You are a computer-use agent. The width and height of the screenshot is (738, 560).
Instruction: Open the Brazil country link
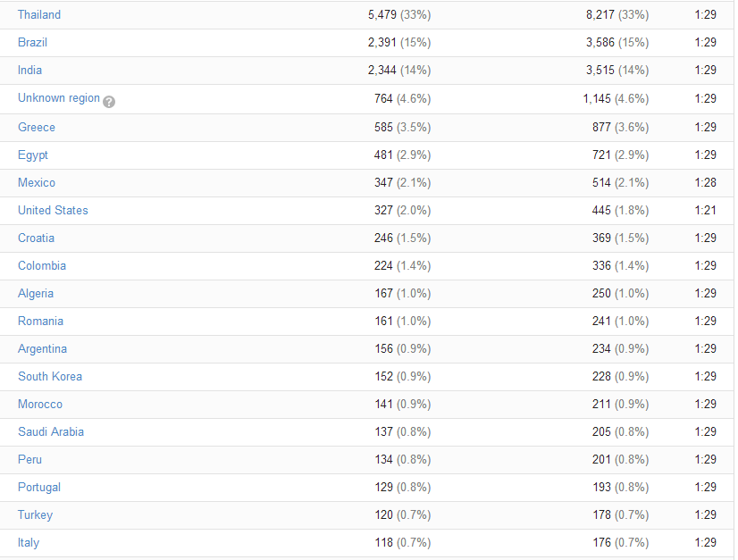(x=32, y=42)
